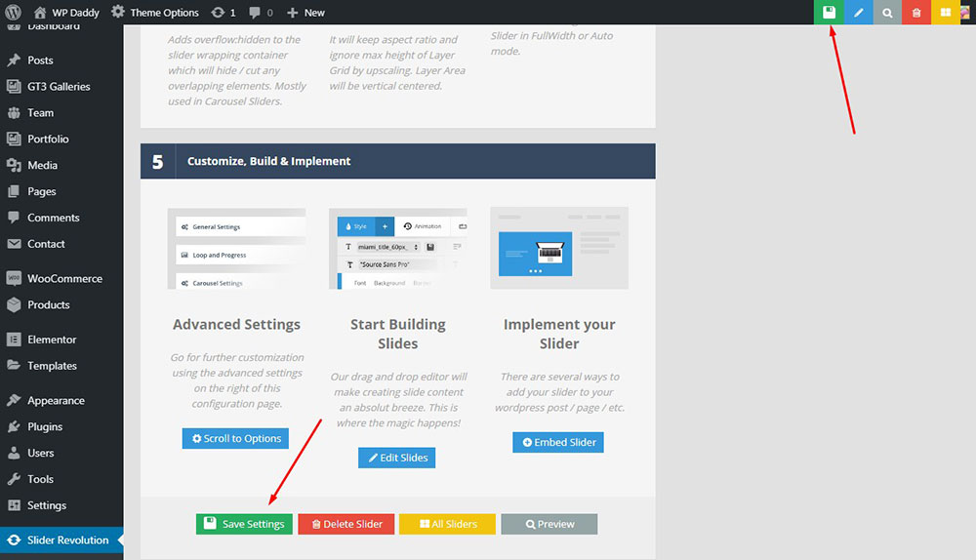This screenshot has width=976, height=560.
Task: Click the Implement your Slider thumbnail
Action: [559, 248]
